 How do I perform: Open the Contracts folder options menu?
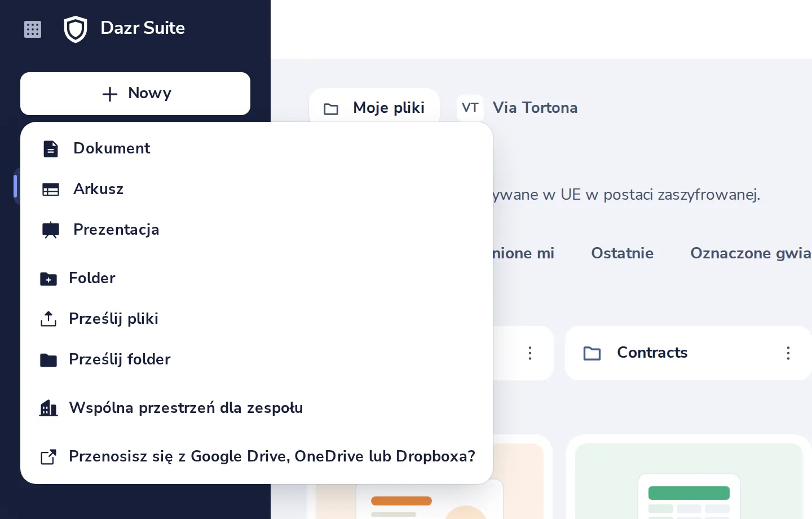[x=788, y=353]
